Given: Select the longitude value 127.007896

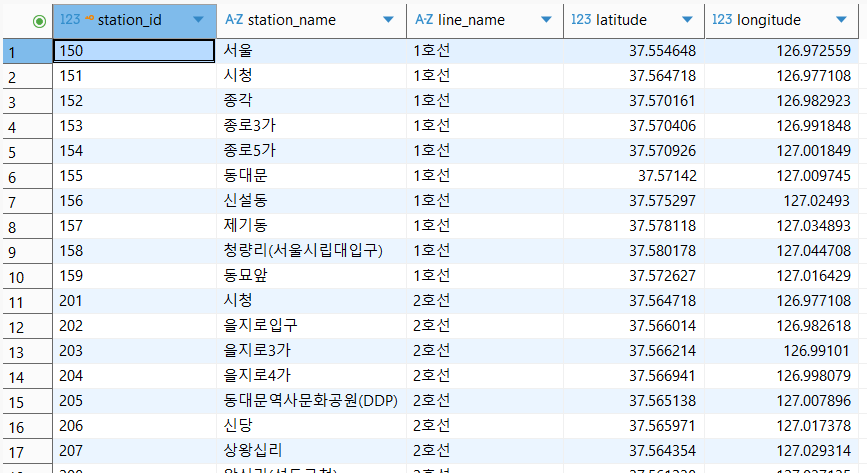Looking at the screenshot, I should [x=782, y=401].
